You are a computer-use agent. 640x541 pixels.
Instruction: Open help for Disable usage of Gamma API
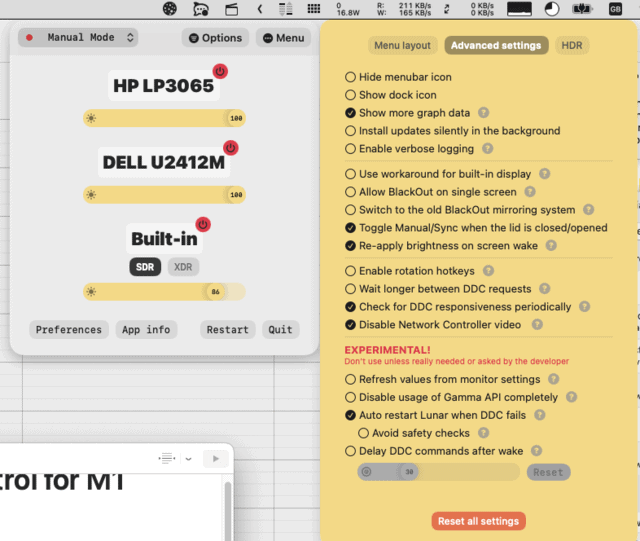coord(571,397)
